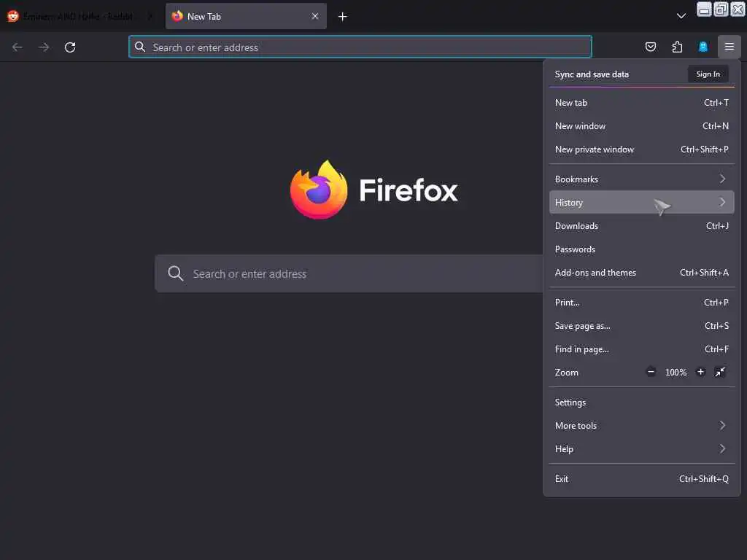Choose Exit to quit Firefox
This screenshot has height=560, width=747.
642,479
